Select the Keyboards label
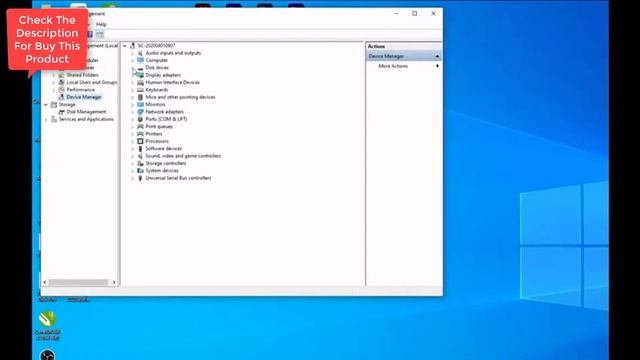Image resolution: width=640 pixels, height=360 pixels. (157, 90)
